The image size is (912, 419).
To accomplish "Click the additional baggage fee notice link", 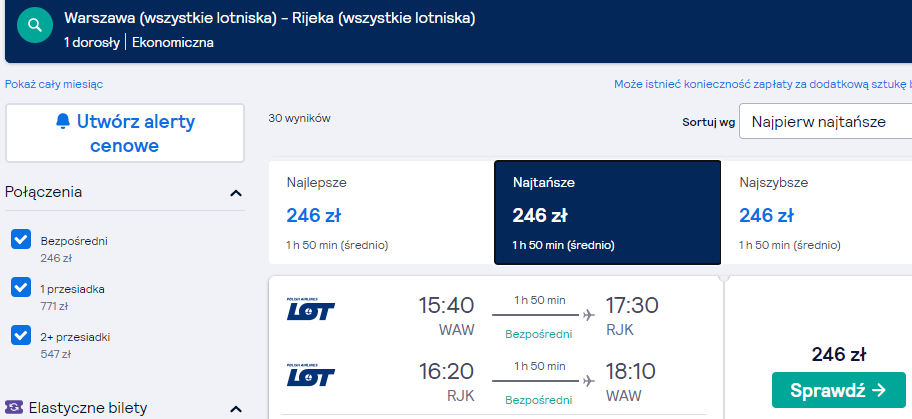I will pos(762,84).
